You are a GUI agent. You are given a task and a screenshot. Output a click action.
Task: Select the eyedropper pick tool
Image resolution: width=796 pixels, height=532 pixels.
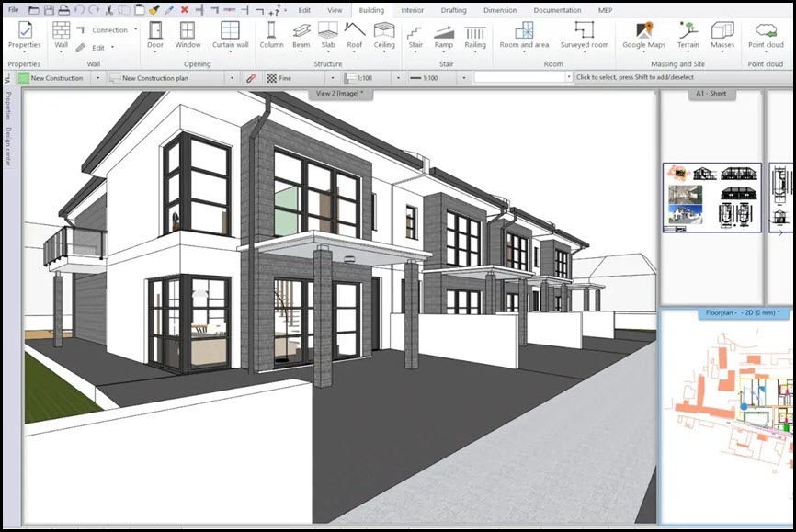click(169, 9)
